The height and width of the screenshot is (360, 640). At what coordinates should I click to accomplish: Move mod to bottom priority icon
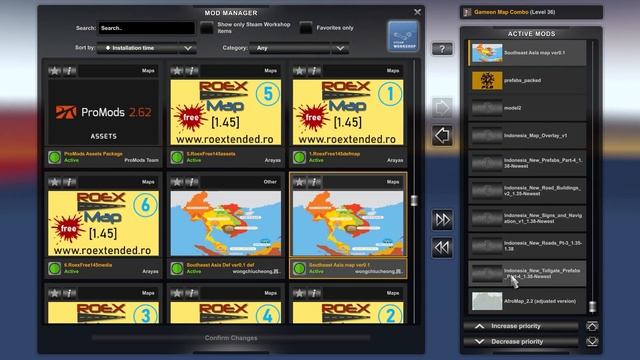point(592,342)
